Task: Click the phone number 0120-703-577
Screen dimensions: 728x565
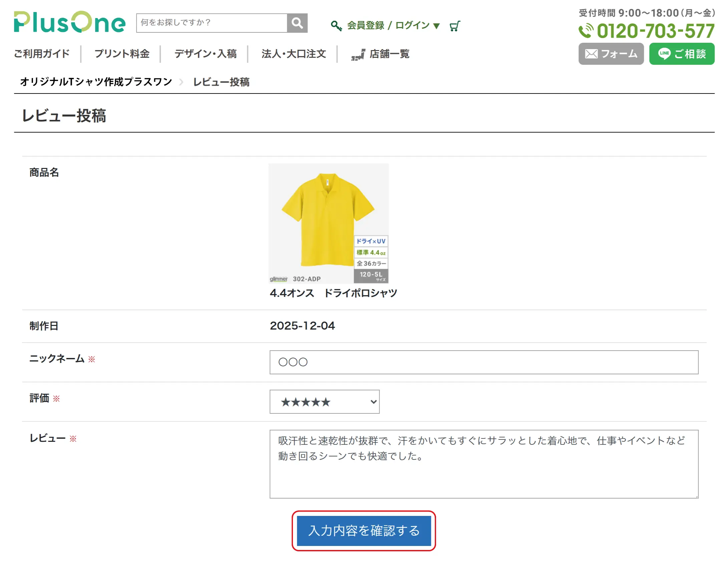Action: click(x=647, y=31)
